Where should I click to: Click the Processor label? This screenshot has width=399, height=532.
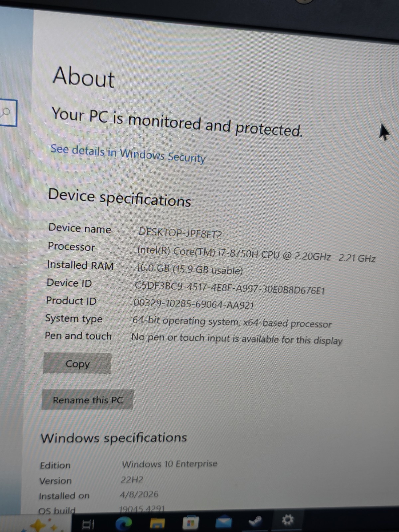[71, 246]
